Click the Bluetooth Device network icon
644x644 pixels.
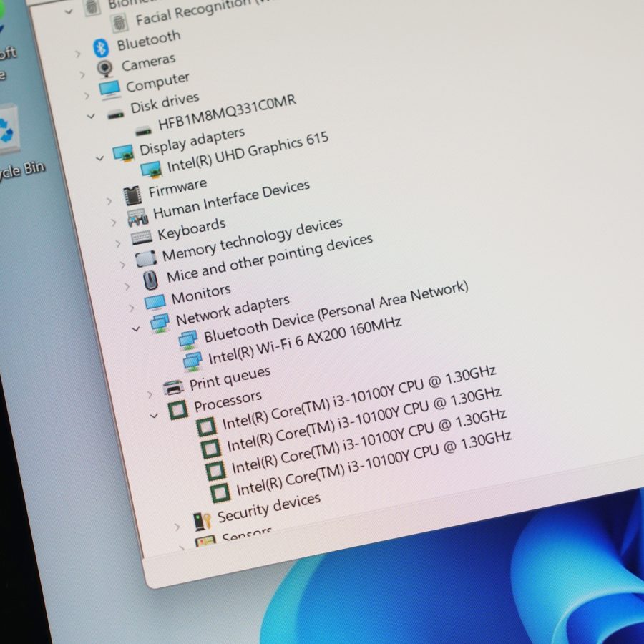tap(188, 340)
